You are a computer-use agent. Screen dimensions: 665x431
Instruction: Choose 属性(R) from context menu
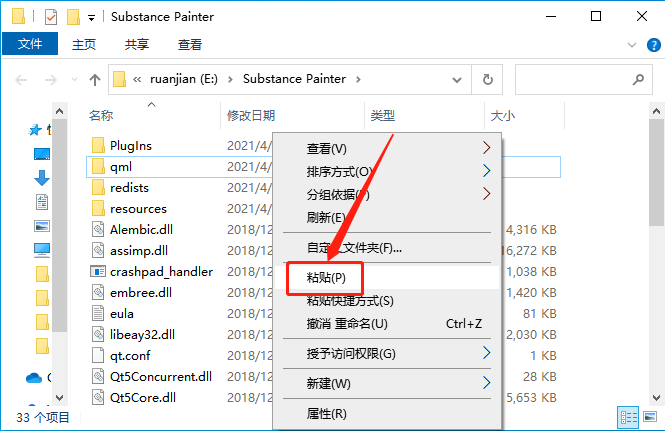pos(387,413)
